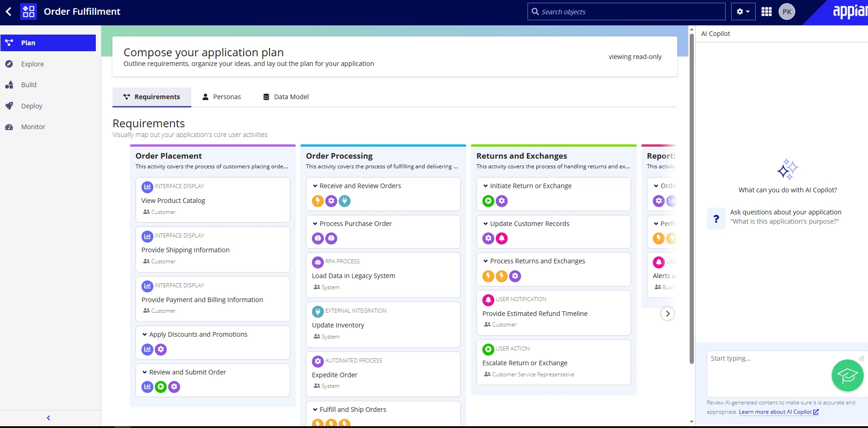Open Learn more about AI Copilot link
The width and height of the screenshot is (868, 428).
pos(779,412)
